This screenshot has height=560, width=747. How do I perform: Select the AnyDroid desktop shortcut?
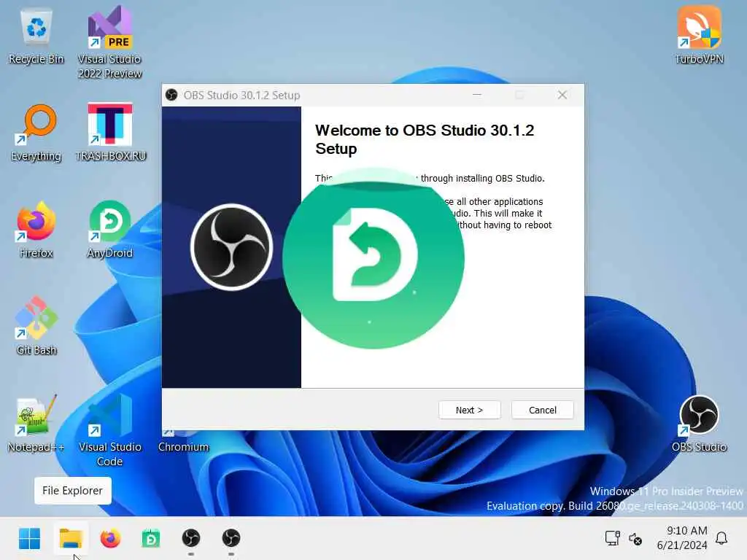[109, 230]
